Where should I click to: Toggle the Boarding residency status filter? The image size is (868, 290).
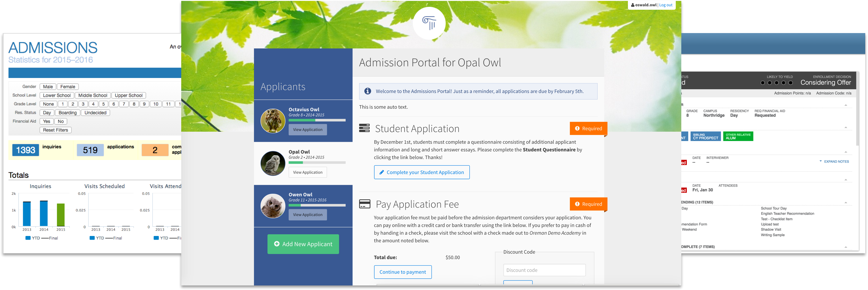click(x=67, y=113)
